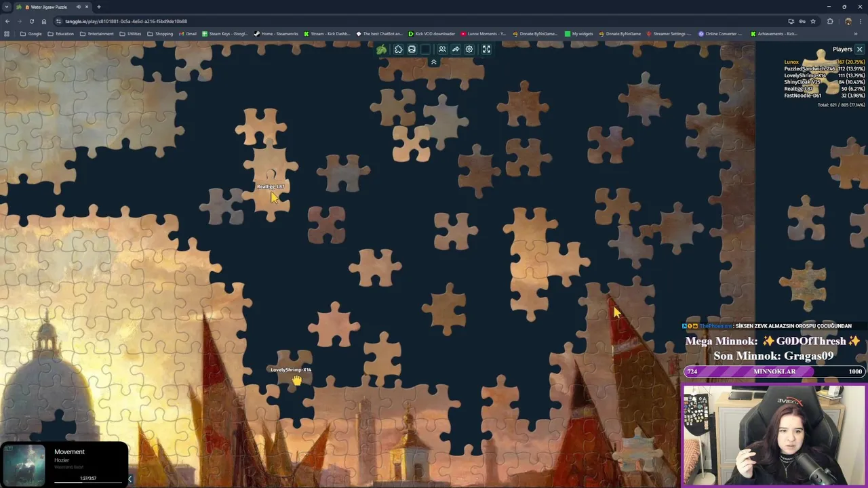Click the Movement song progress bar
Image resolution: width=868 pixels, height=488 pixels.
(x=88, y=483)
